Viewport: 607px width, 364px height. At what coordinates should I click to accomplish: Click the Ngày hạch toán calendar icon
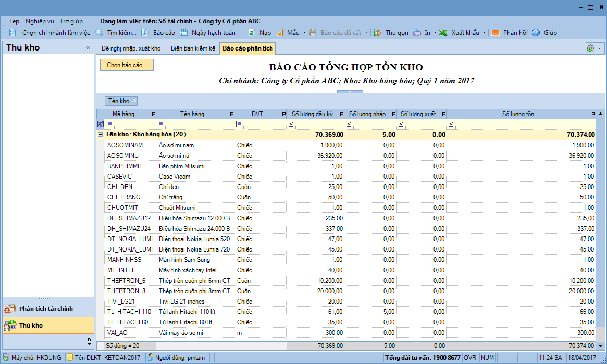point(184,33)
